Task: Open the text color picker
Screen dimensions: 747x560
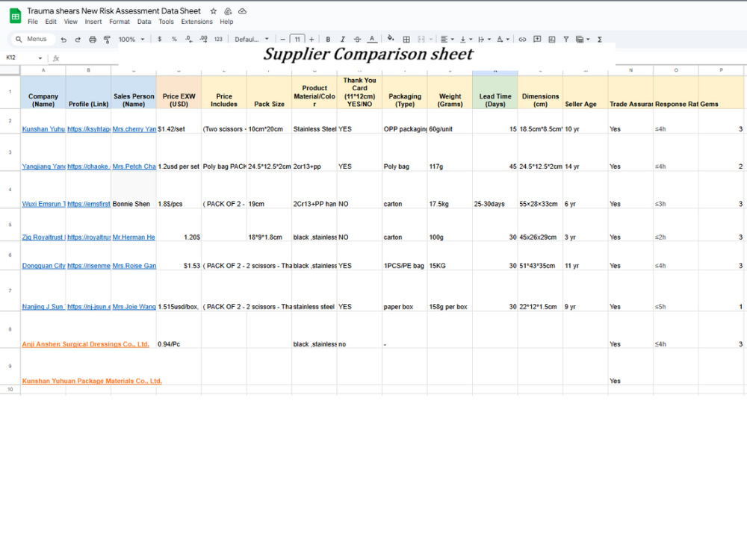Action: (x=372, y=40)
